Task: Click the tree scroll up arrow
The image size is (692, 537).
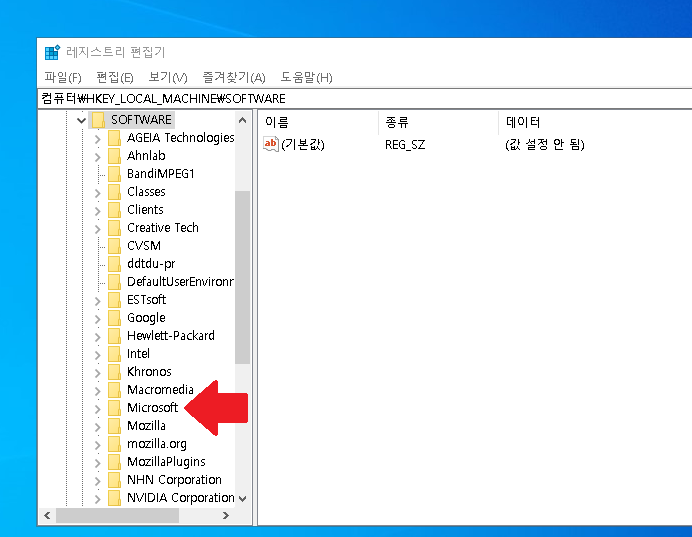Action: click(x=242, y=120)
